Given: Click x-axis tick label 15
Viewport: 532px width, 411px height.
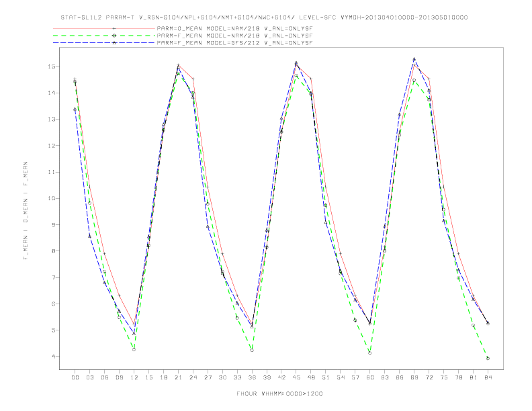Looking at the screenshot, I should point(148,377).
